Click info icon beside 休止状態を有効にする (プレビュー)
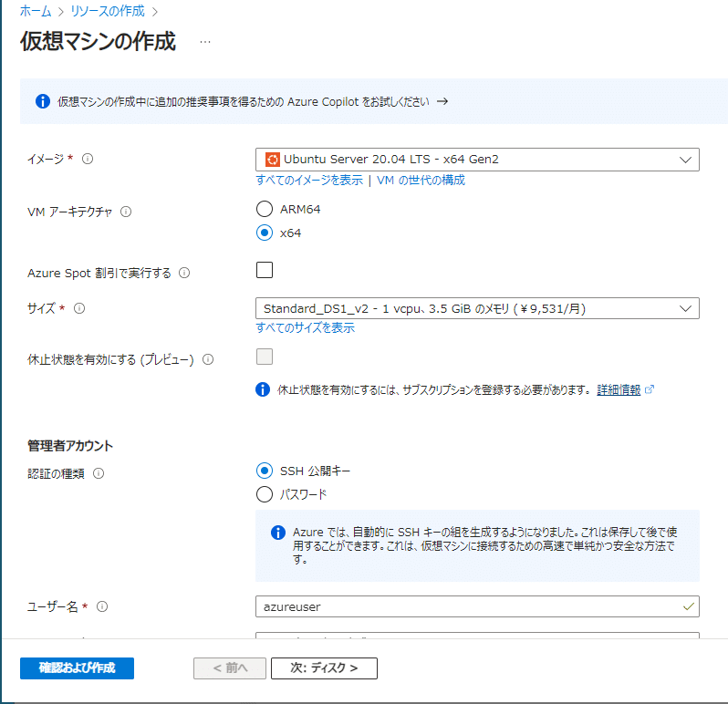 (x=208, y=359)
